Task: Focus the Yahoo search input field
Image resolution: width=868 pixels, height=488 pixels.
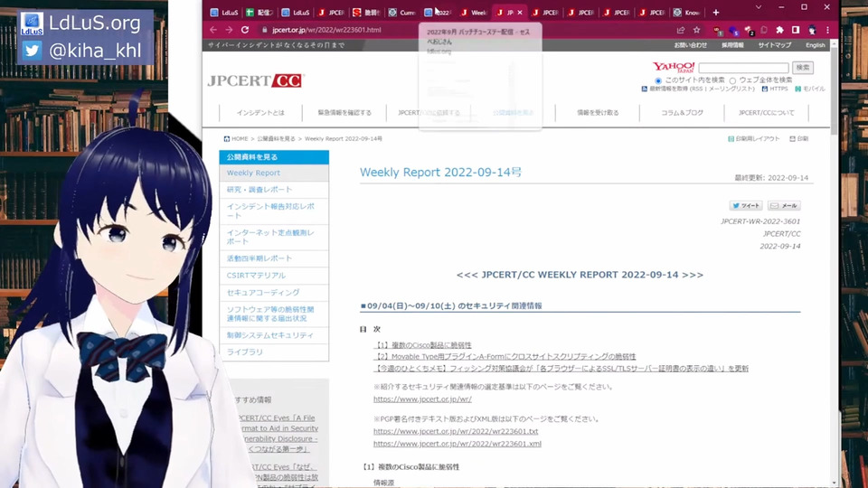Action: click(743, 68)
